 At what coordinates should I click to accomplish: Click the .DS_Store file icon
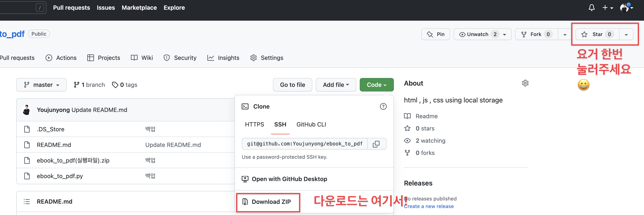(x=27, y=129)
